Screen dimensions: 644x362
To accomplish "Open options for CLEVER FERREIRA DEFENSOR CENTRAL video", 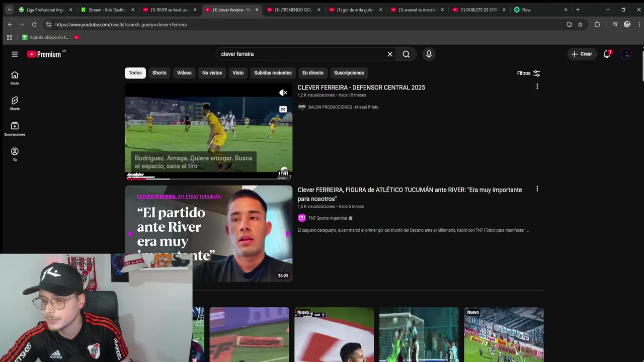I will point(537,86).
